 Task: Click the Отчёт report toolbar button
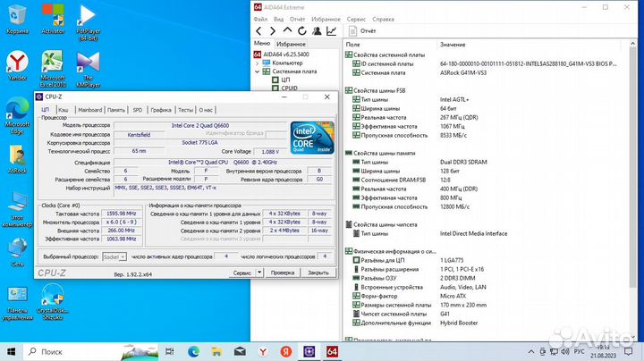pos(362,30)
